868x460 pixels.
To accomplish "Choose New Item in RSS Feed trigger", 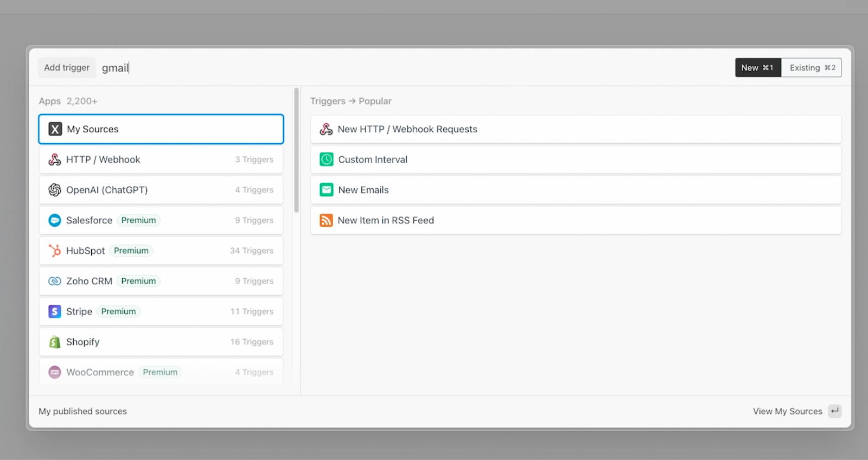I will pos(576,220).
